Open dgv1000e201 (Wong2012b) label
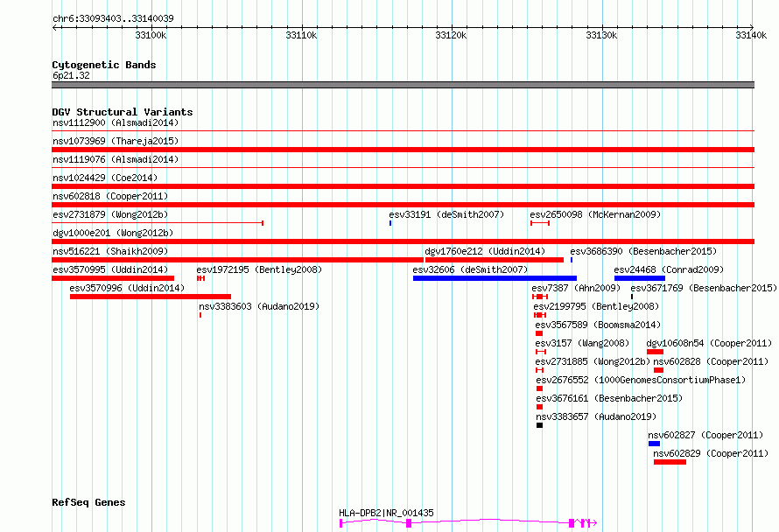Image resolution: width=779 pixels, height=532 pixels. click(x=113, y=233)
